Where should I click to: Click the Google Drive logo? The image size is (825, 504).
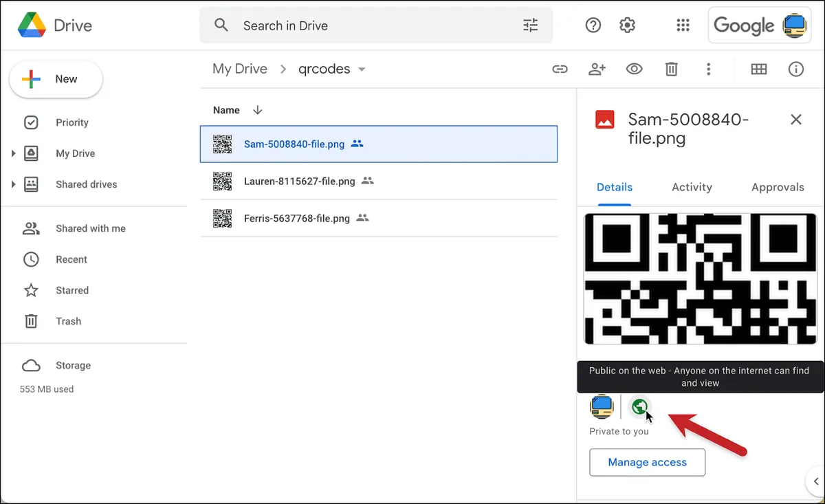click(x=31, y=25)
